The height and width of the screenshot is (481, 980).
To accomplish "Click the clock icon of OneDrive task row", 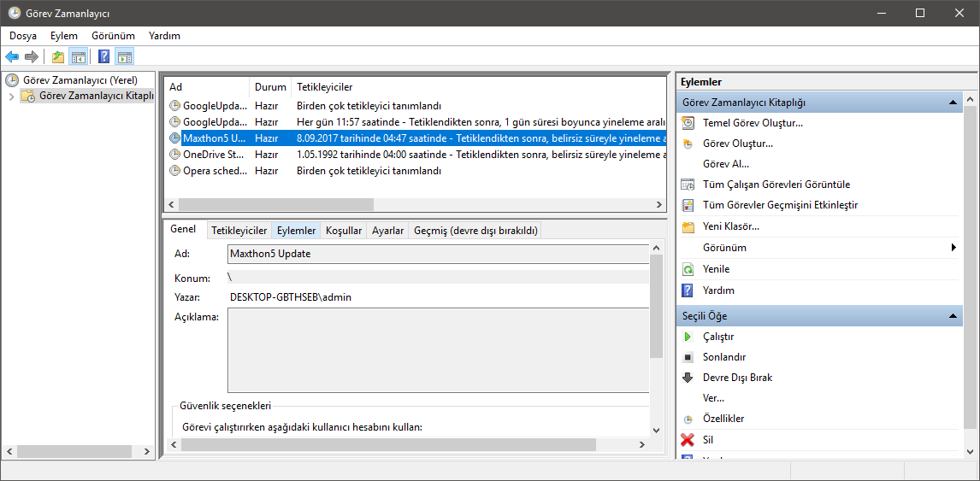I will (175, 155).
